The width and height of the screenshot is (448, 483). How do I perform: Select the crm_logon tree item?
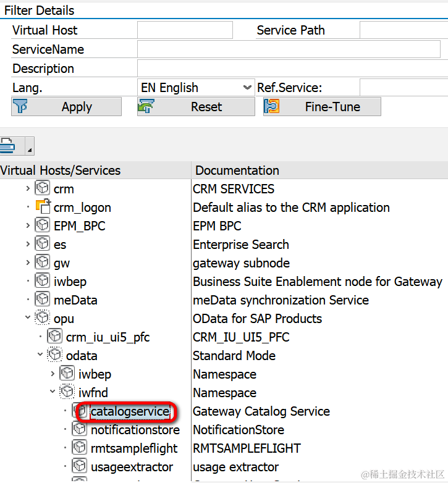(x=82, y=208)
